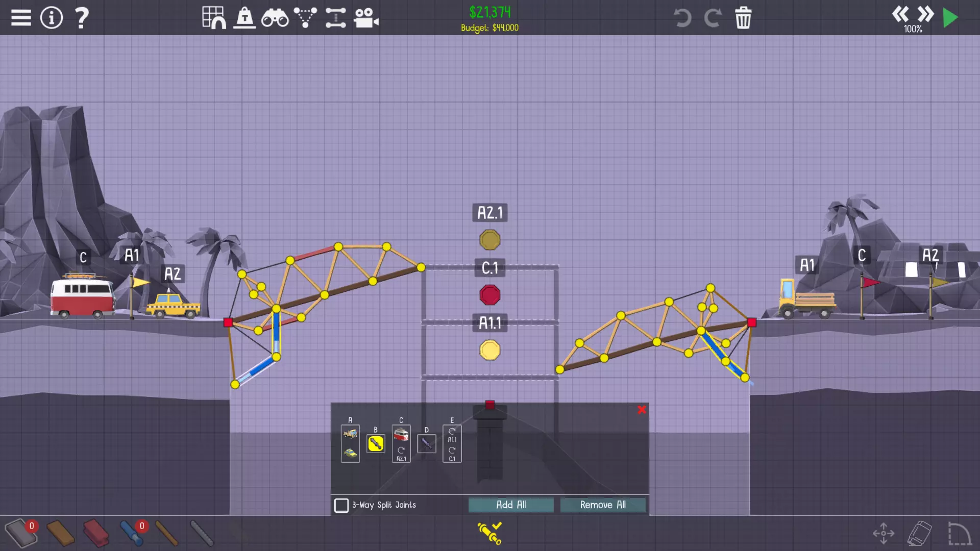Click the Add All button
The height and width of the screenshot is (551, 980).
pos(511,505)
